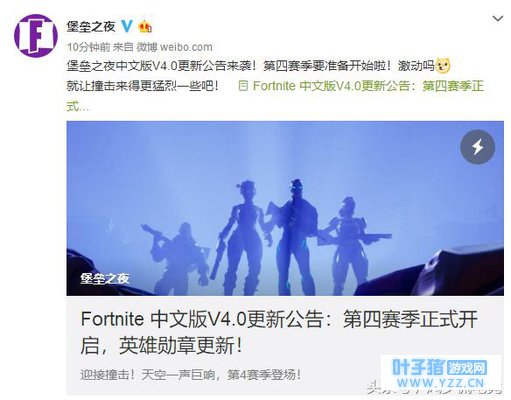This screenshot has width=511, height=400.
Task: Expand the post options chevron
Action: (x=498, y=19)
